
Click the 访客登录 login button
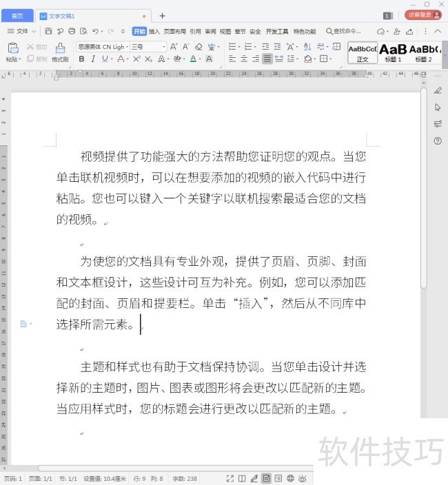click(423, 15)
